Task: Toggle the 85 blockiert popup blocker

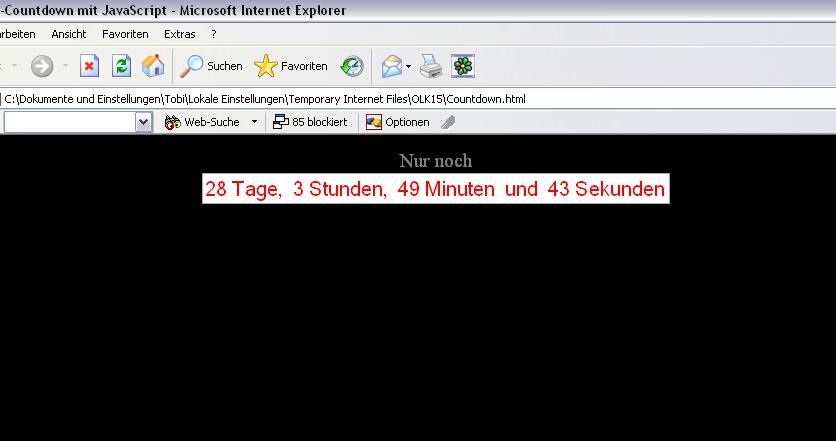Action: point(310,122)
